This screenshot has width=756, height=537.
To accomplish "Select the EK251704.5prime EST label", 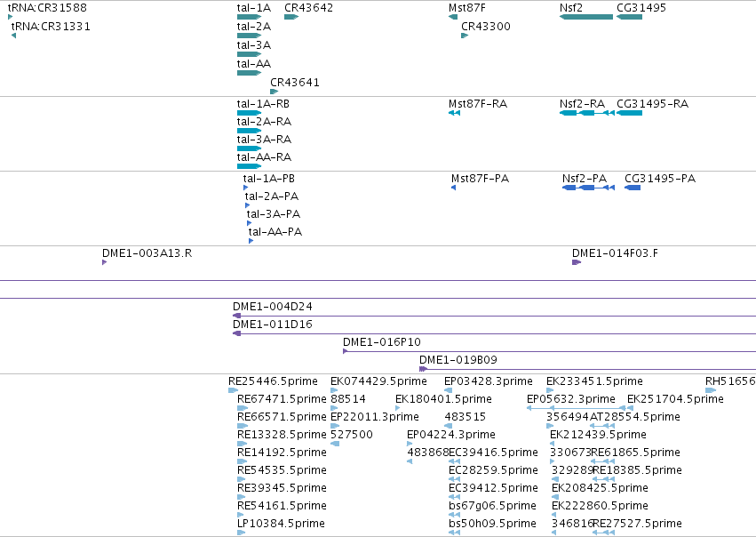I will click(675, 399).
